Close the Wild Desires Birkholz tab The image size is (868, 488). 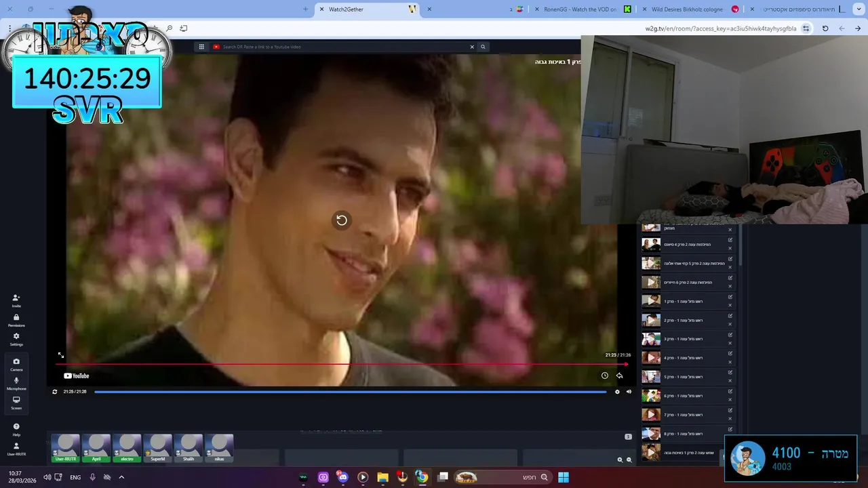[644, 9]
